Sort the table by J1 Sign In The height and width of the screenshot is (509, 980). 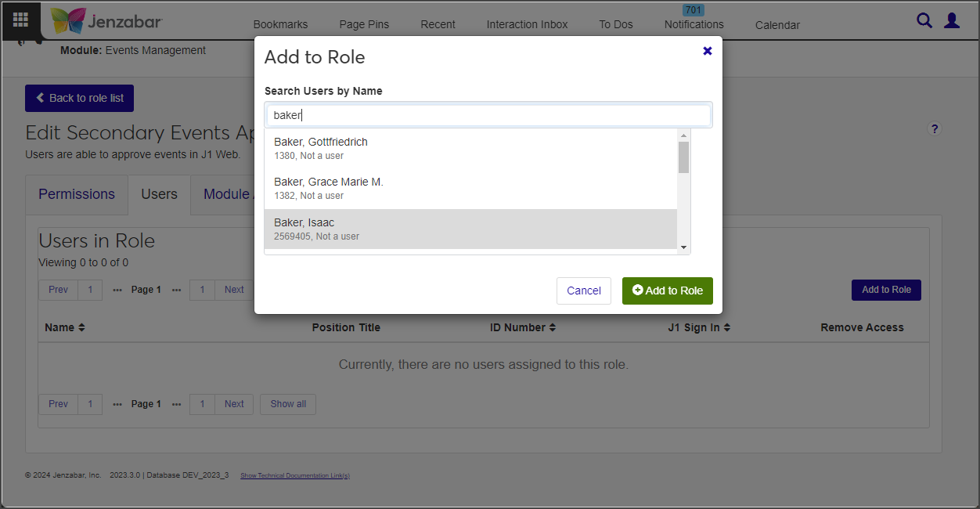coord(698,327)
